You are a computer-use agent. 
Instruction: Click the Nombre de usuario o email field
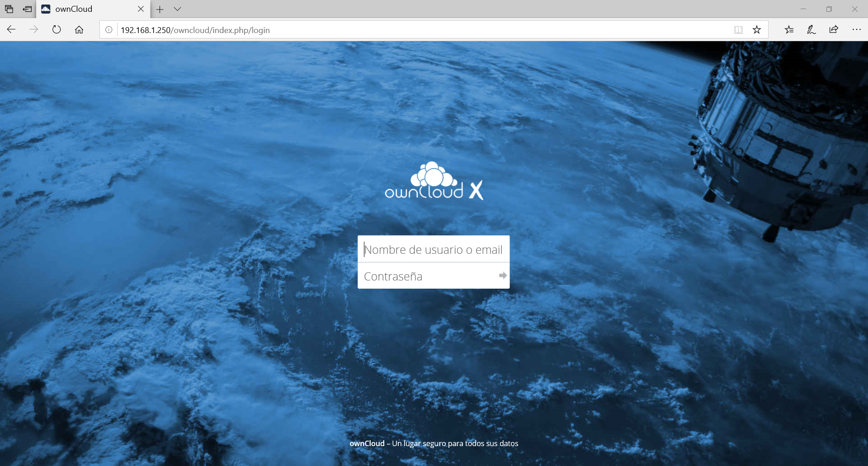coord(433,249)
